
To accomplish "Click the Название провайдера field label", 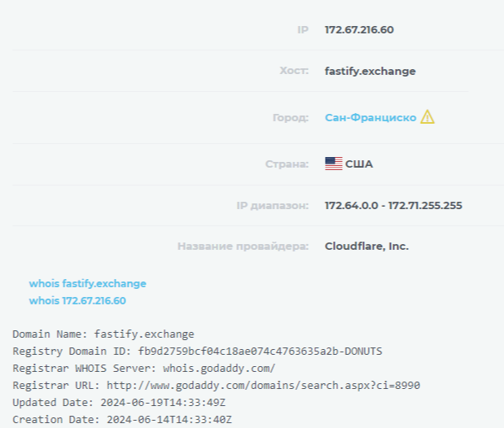I will [243, 247].
